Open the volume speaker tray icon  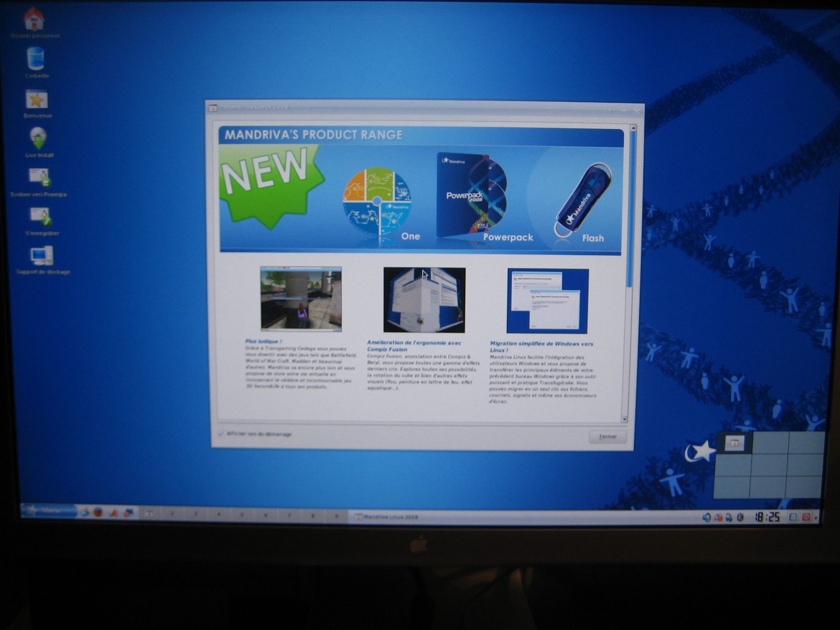(706, 517)
